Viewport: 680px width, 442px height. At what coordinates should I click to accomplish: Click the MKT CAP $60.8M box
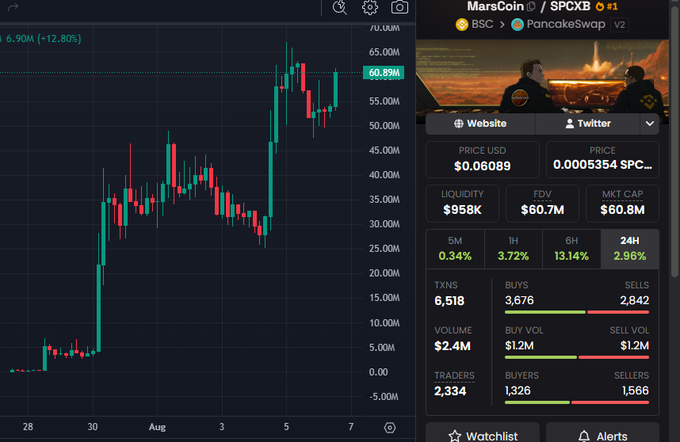click(622, 203)
